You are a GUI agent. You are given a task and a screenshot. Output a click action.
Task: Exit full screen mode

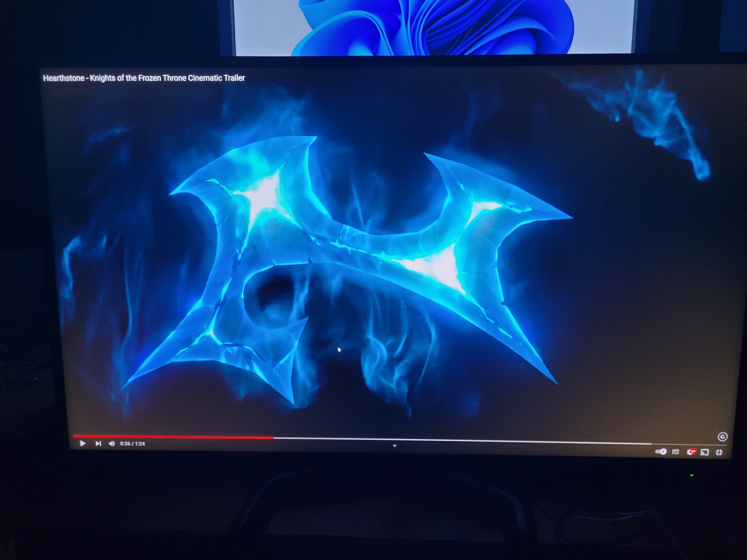click(719, 453)
